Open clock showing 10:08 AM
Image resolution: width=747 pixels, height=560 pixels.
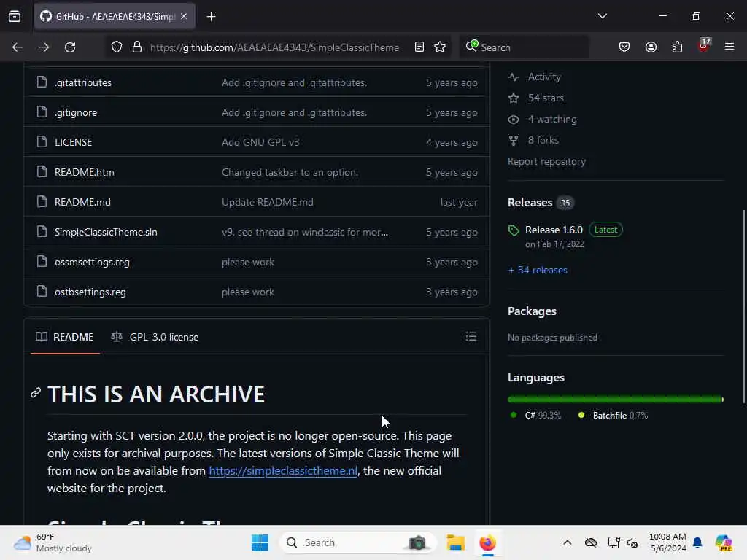click(x=667, y=542)
